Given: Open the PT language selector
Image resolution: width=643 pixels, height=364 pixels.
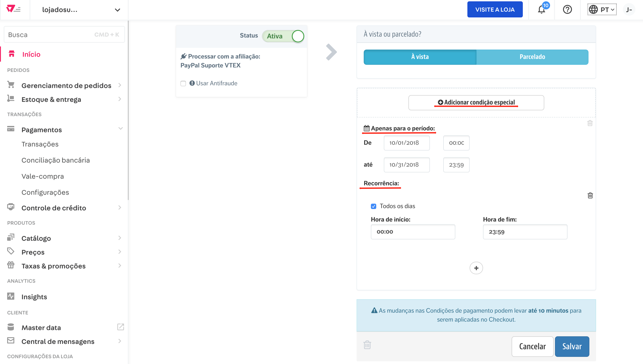Looking at the screenshot, I should (x=602, y=10).
